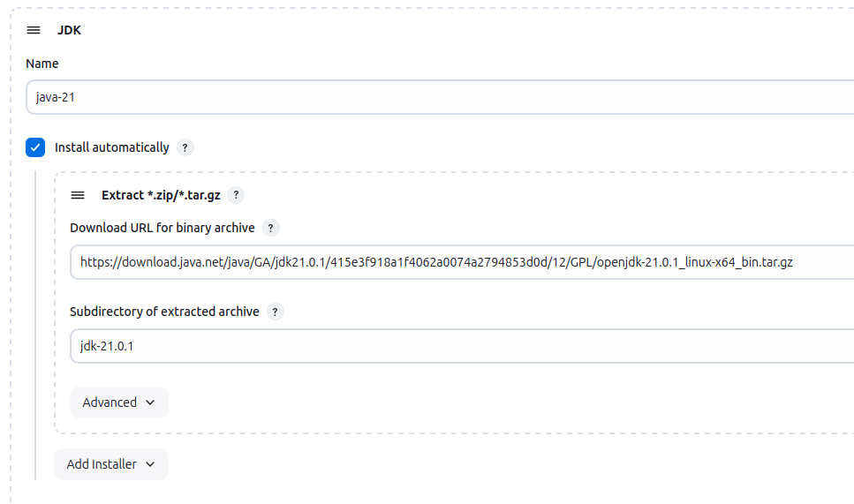Click the JDK section heading
Image resolution: width=854 pixels, height=504 pixels.
[69, 30]
